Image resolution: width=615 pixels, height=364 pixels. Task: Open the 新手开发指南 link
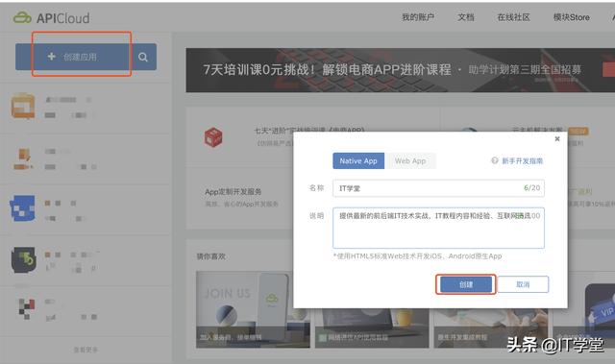[x=523, y=160]
